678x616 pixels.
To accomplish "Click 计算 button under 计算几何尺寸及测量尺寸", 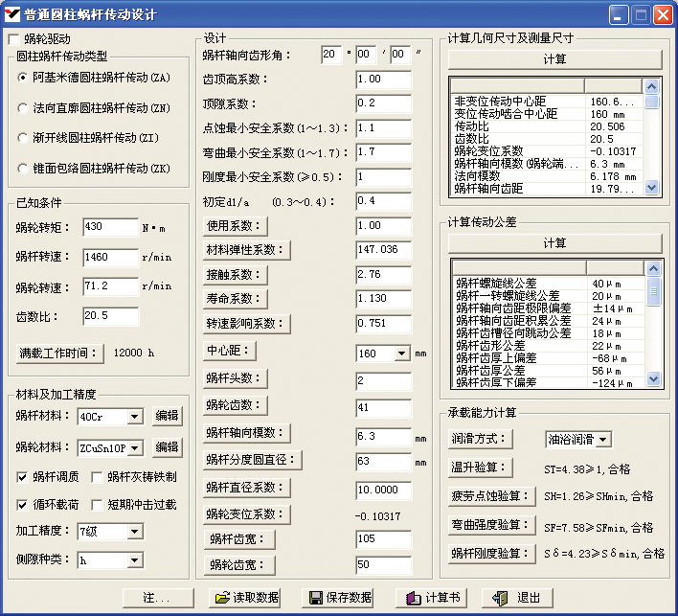I will click(x=554, y=58).
